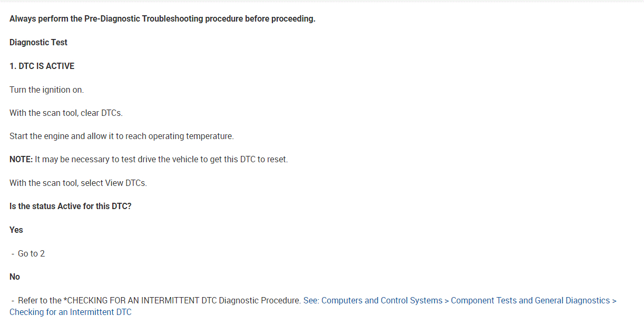Click the bold No answer
Screen dimensions: 644x325
15,277
